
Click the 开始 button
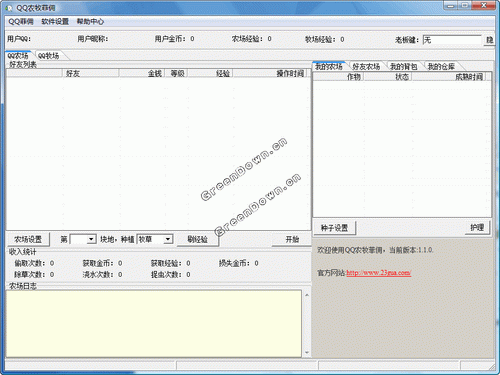pos(292,239)
